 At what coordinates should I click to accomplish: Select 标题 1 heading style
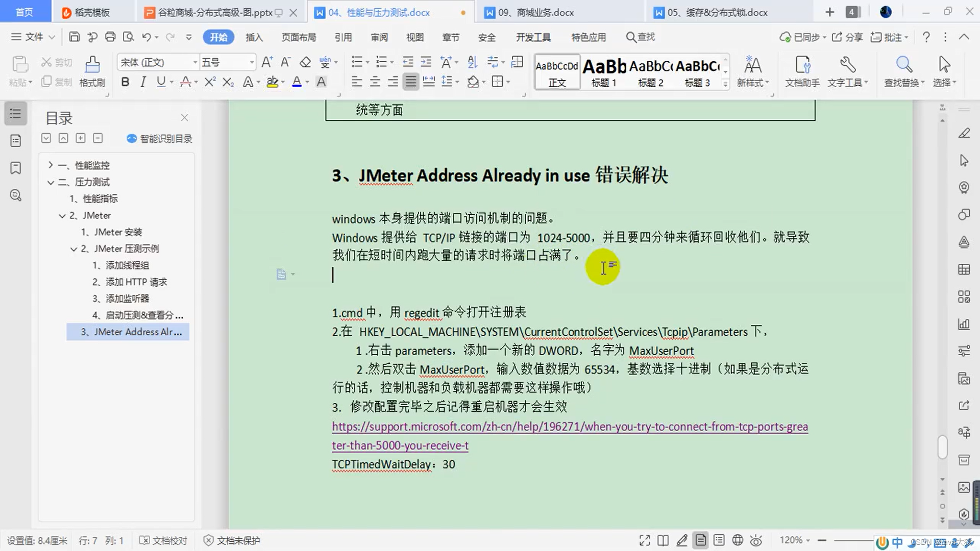coord(604,72)
